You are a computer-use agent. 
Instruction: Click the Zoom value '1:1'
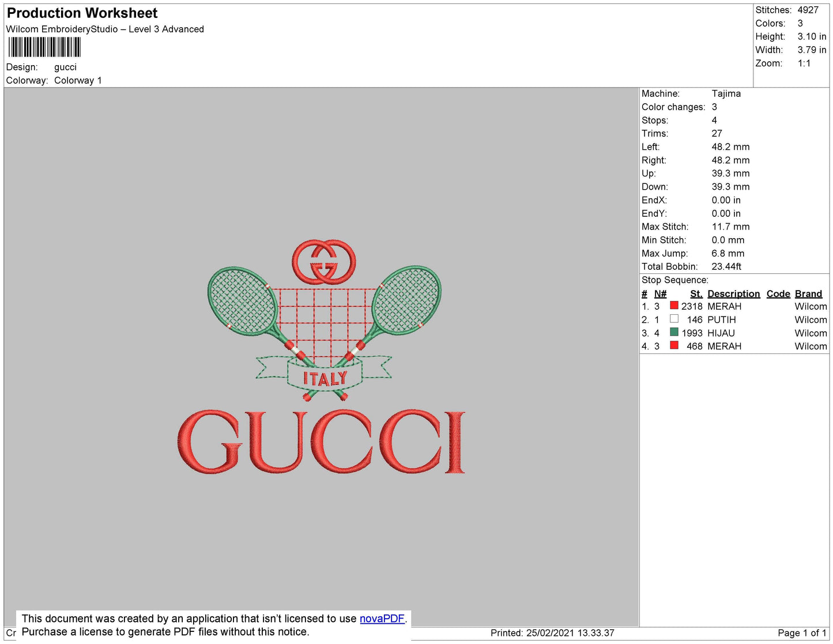coord(804,63)
